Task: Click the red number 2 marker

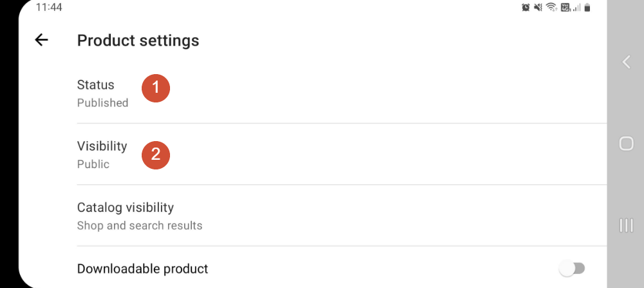Action: 155,155
